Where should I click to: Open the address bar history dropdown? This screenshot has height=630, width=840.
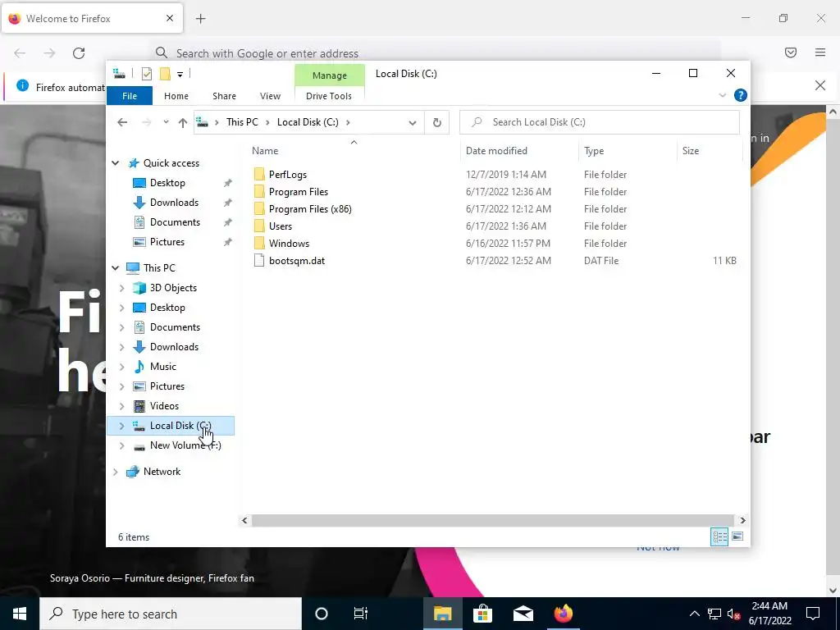coord(413,123)
